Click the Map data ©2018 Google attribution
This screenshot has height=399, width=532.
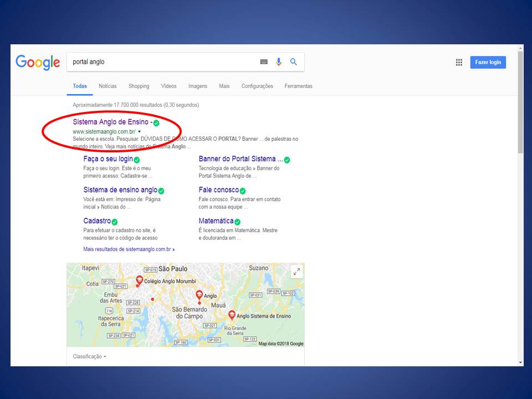281,344
